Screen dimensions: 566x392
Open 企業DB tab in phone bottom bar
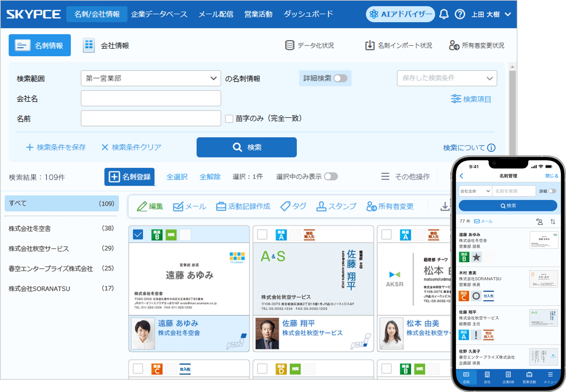coord(508,377)
